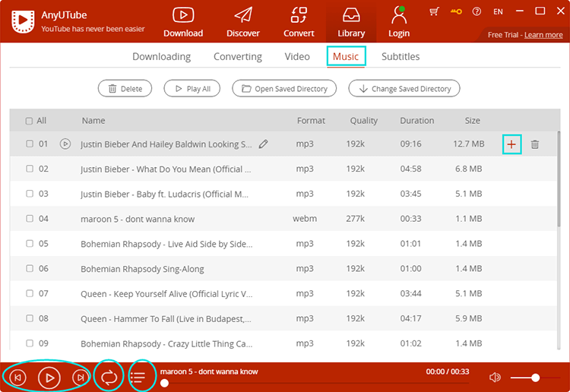Image resolution: width=570 pixels, height=392 pixels.
Task: Select 'Queen - Keep Yourself Alive' track
Action: 166,294
